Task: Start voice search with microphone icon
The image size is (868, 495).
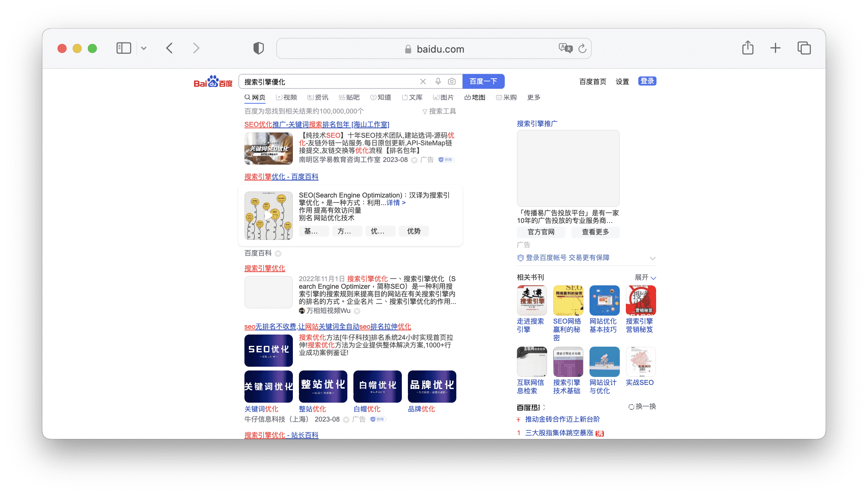Action: coord(438,81)
